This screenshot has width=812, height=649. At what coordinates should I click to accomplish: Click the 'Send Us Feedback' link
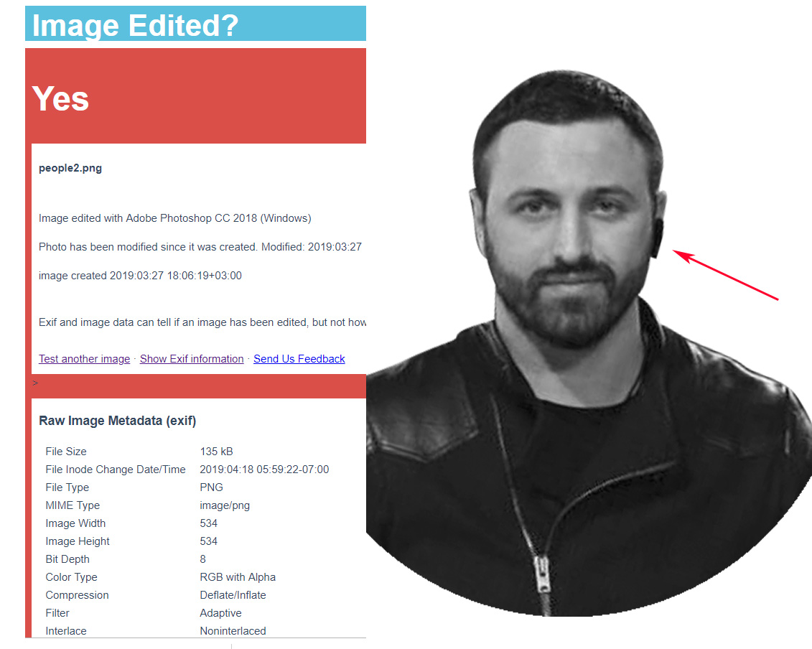(x=299, y=359)
